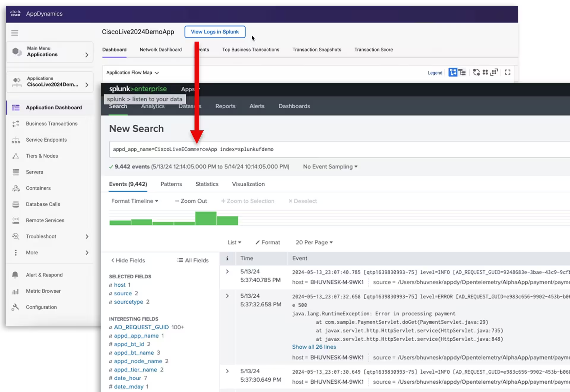Switch to the Statistics tab
This screenshot has width=570, height=392.
coord(207,184)
